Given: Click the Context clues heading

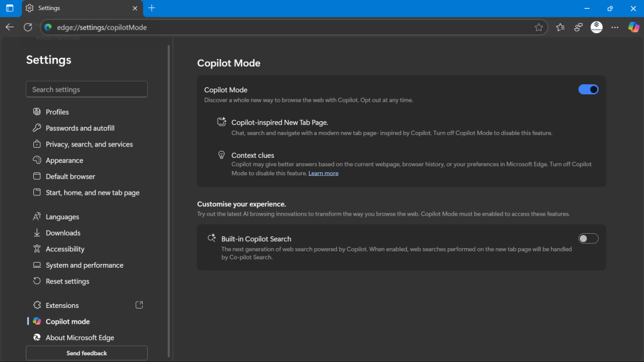Looking at the screenshot, I should (253, 155).
